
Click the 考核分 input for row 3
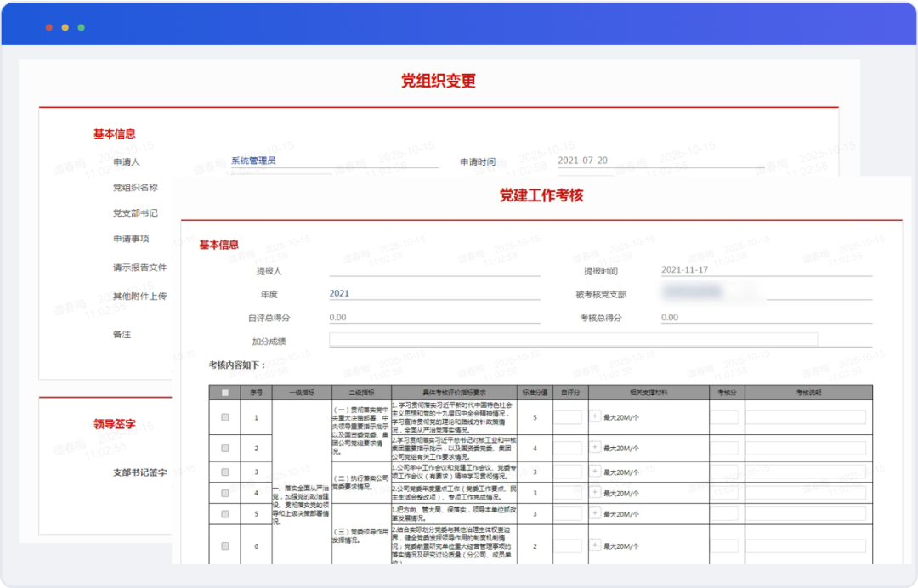point(724,472)
